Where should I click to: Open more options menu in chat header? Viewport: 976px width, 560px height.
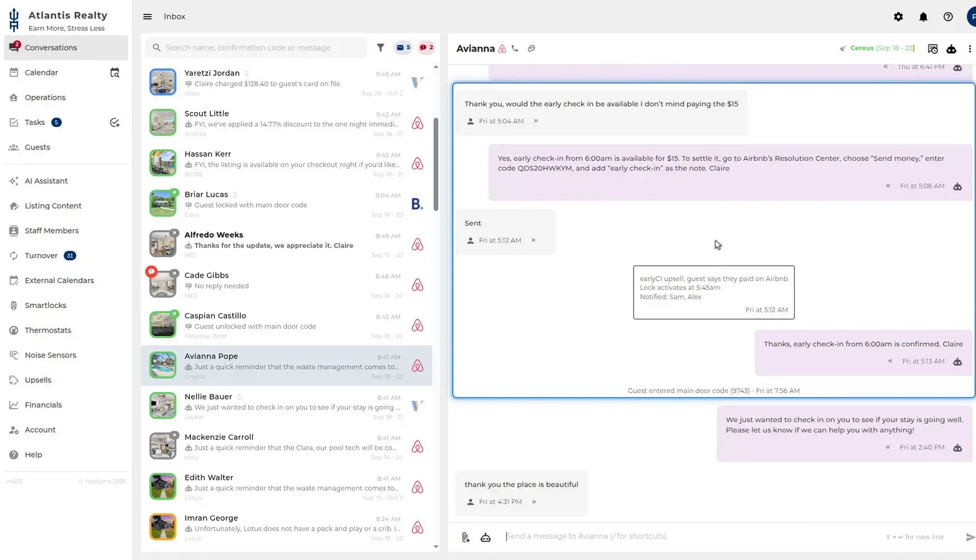point(970,49)
